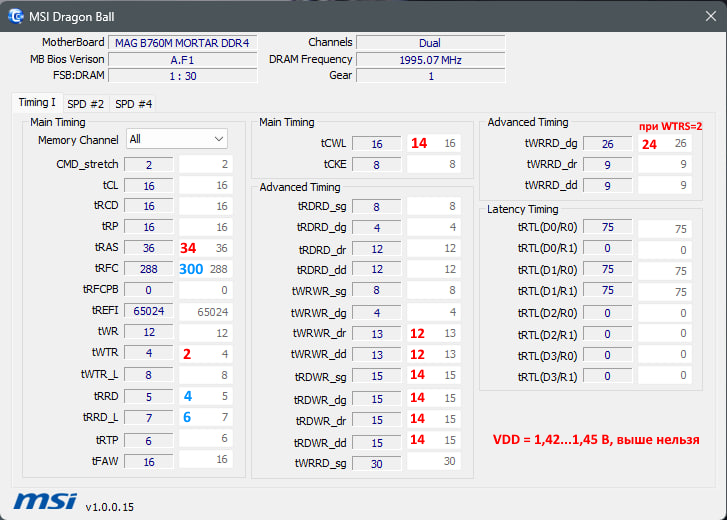Click the Channels field showing Dual
727x520 pixels.
tap(430, 43)
